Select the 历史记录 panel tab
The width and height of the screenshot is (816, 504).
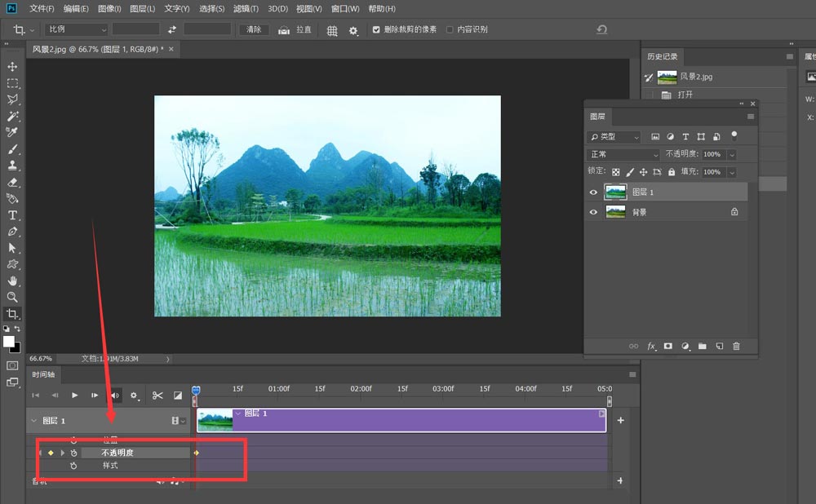click(x=663, y=56)
